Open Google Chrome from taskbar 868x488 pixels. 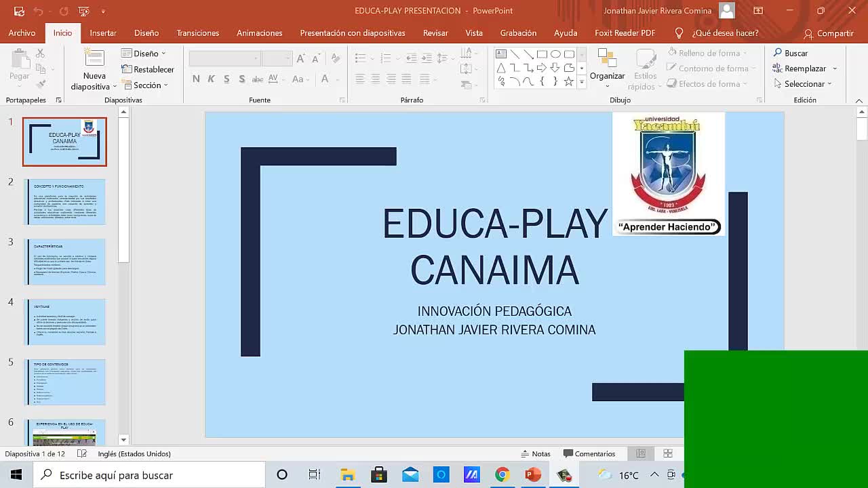502,475
